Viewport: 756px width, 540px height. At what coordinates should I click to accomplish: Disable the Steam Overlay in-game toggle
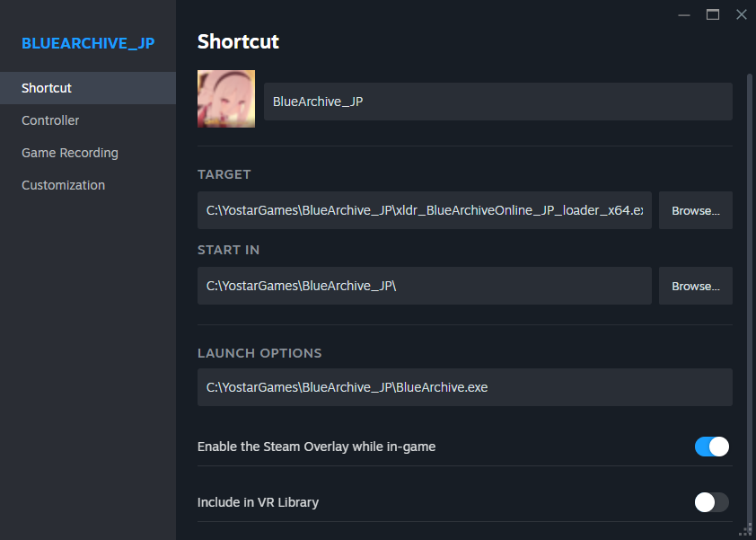pyautogui.click(x=712, y=447)
